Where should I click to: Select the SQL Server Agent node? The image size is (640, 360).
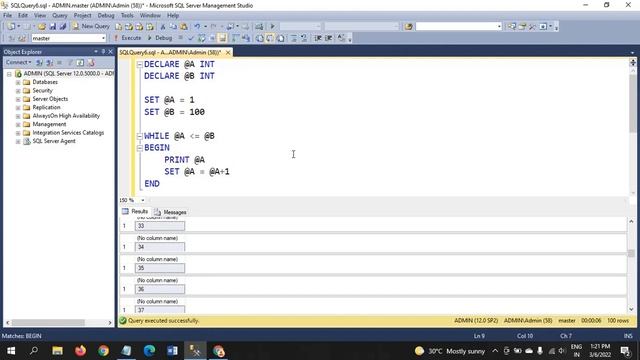54,141
